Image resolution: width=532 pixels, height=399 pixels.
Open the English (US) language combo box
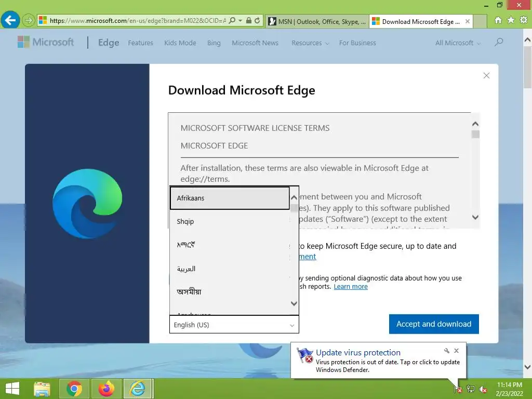(x=234, y=324)
